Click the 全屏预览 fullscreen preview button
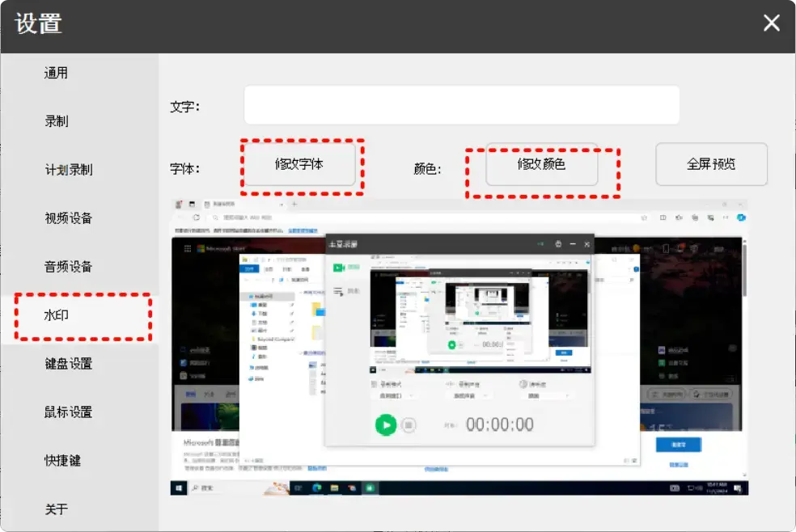Screen dimensions: 796x532 (x=711, y=164)
